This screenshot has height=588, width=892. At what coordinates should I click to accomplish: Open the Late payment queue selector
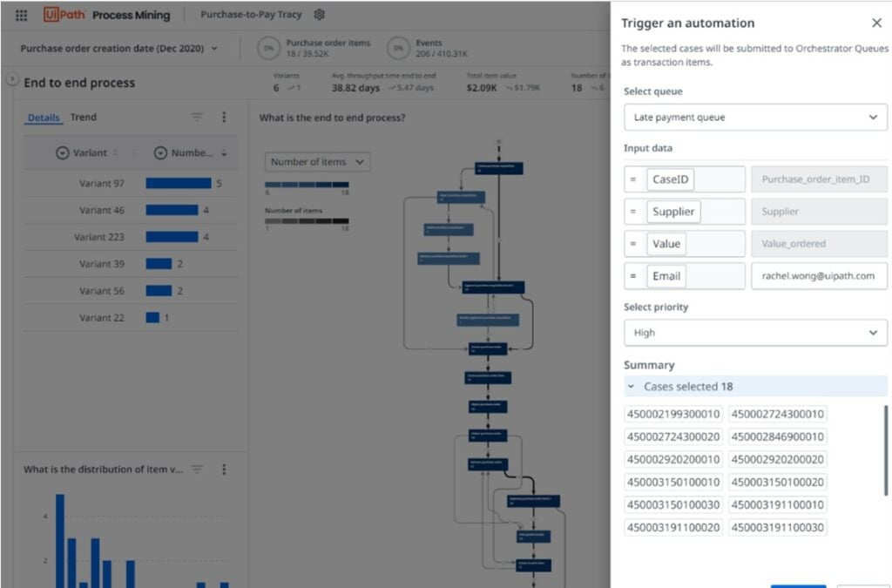[754, 117]
